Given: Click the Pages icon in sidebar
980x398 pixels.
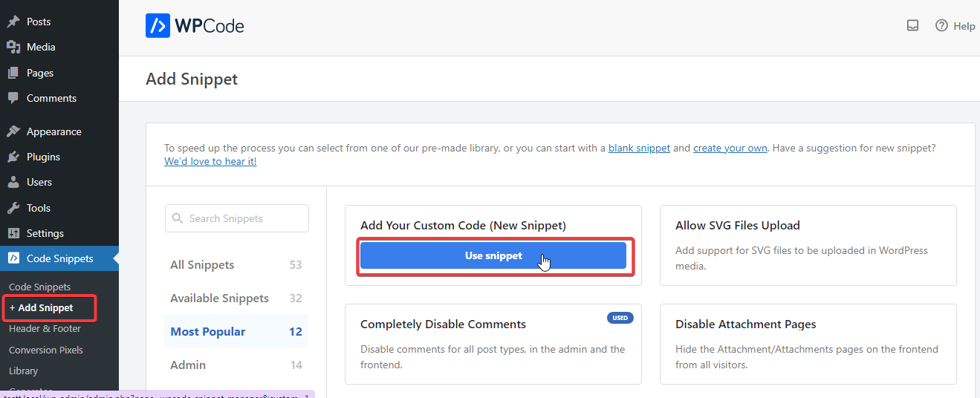Looking at the screenshot, I should pos(13,73).
